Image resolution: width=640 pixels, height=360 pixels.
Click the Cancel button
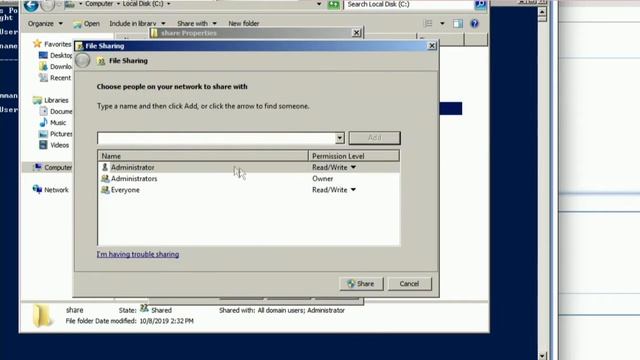coord(409,284)
